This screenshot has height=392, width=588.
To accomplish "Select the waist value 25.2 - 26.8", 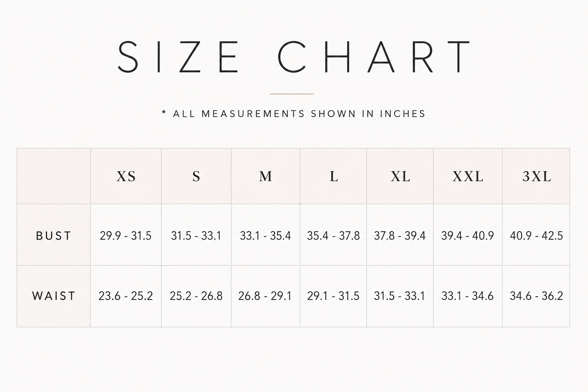I will [196, 296].
